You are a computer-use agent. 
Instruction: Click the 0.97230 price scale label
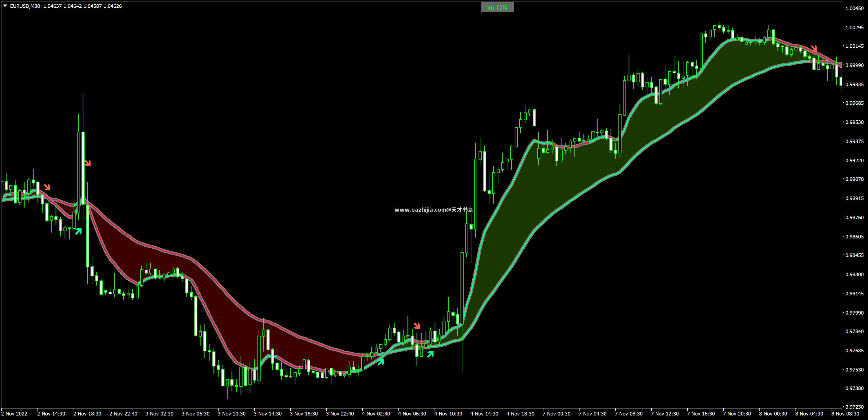pyautogui.click(x=854, y=407)
